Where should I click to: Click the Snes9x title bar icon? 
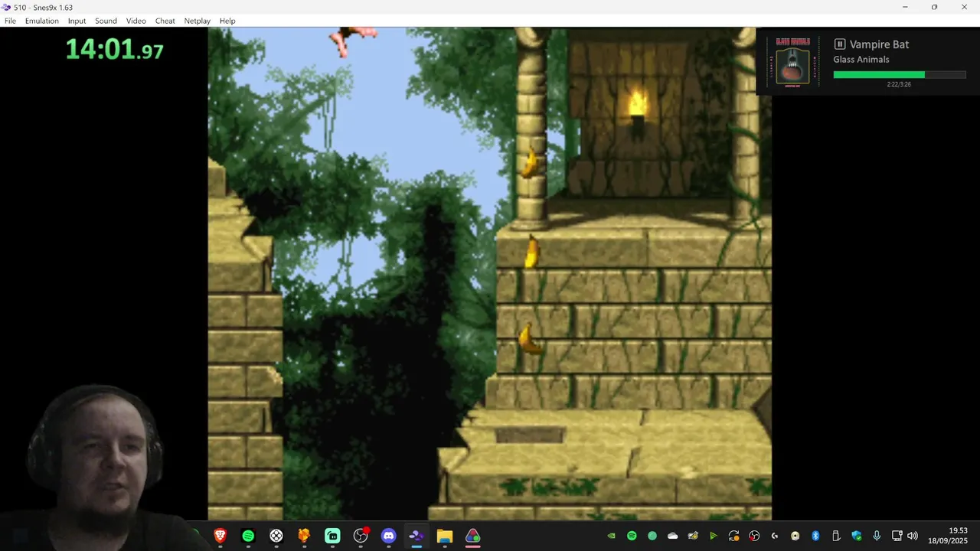tap(8, 7)
